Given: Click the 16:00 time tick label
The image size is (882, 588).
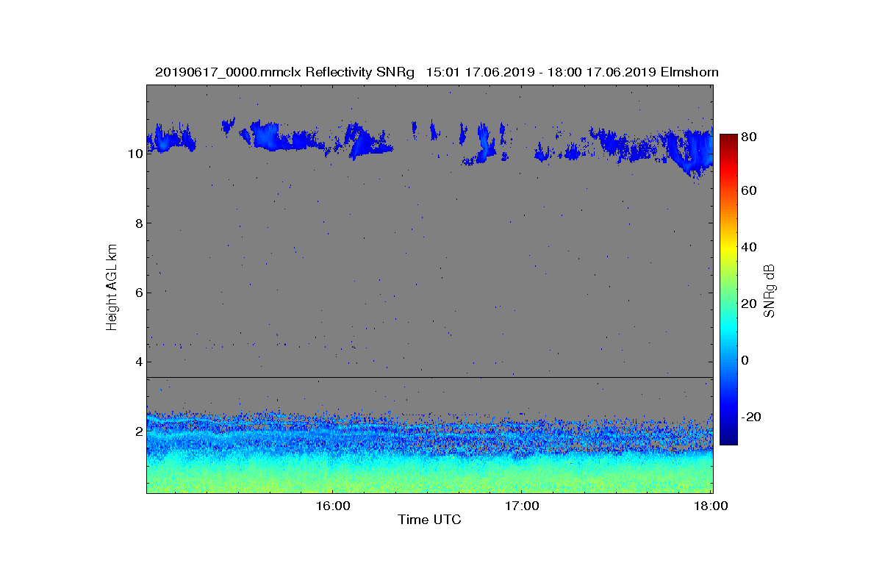Looking at the screenshot, I should tap(332, 506).
